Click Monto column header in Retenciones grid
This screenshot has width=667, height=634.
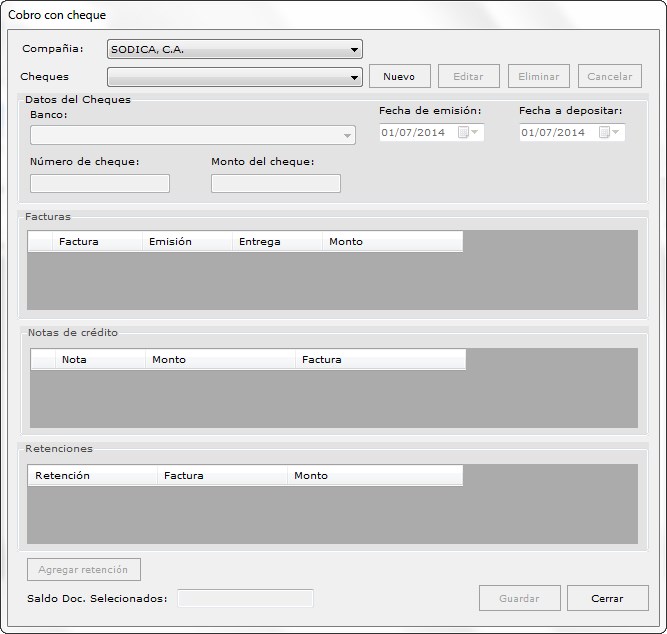coord(375,476)
